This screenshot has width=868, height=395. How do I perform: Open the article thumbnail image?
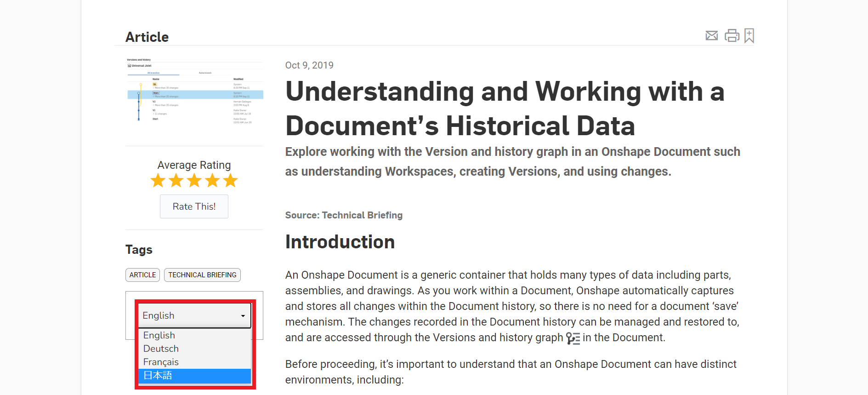pos(194,92)
